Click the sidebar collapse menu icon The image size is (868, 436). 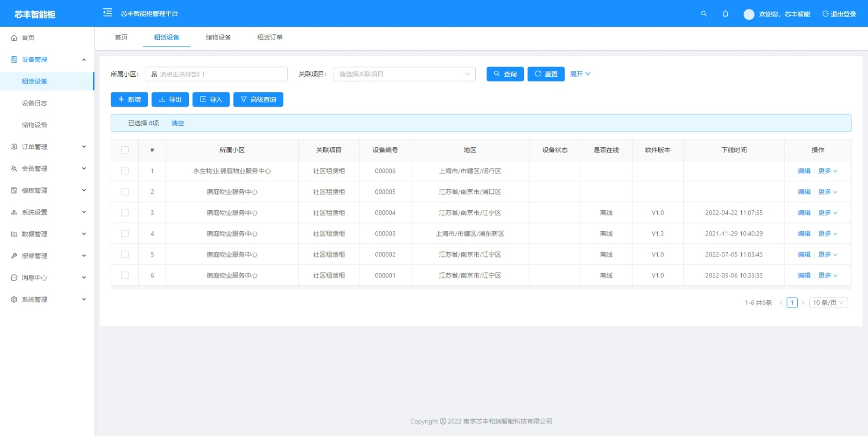pos(108,13)
